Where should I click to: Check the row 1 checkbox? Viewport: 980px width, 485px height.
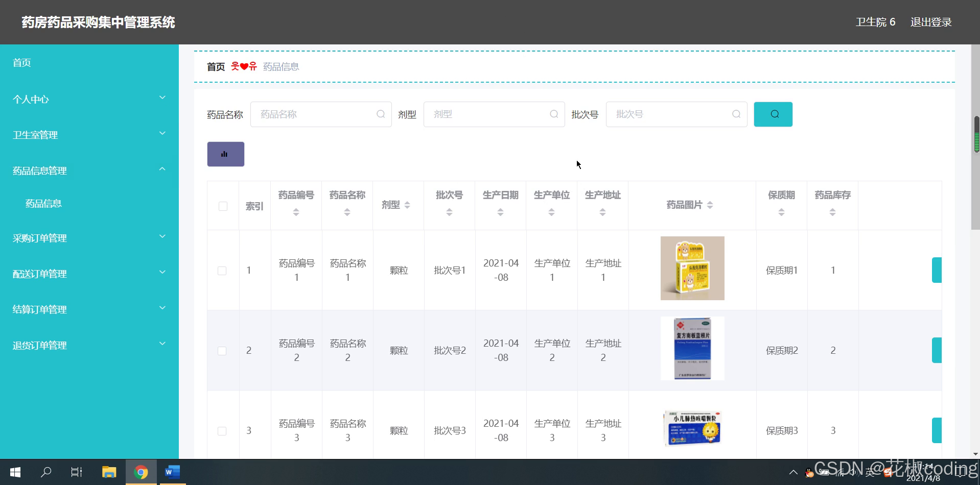click(222, 271)
